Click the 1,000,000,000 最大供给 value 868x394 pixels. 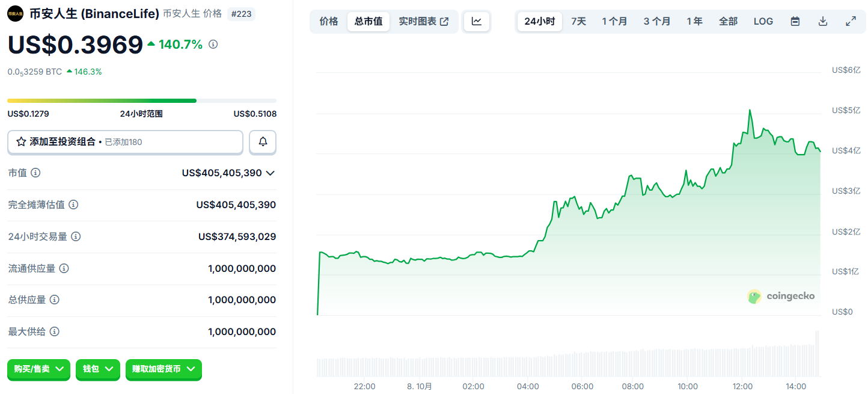242,331
